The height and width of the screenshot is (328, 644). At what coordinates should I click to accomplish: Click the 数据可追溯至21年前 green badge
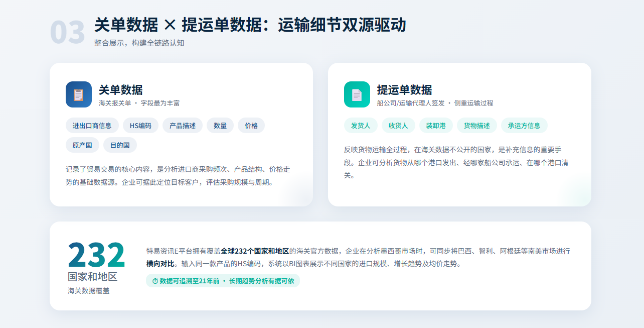[223, 281]
